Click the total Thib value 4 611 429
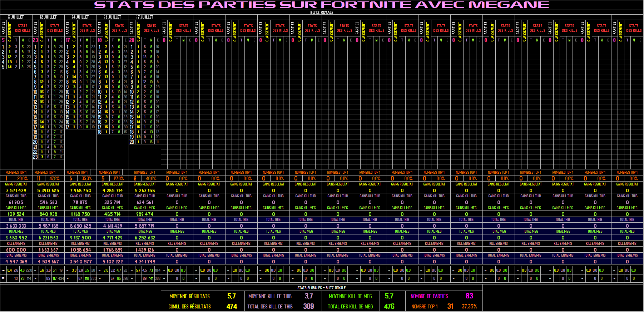The image size is (644, 312). coord(113,226)
